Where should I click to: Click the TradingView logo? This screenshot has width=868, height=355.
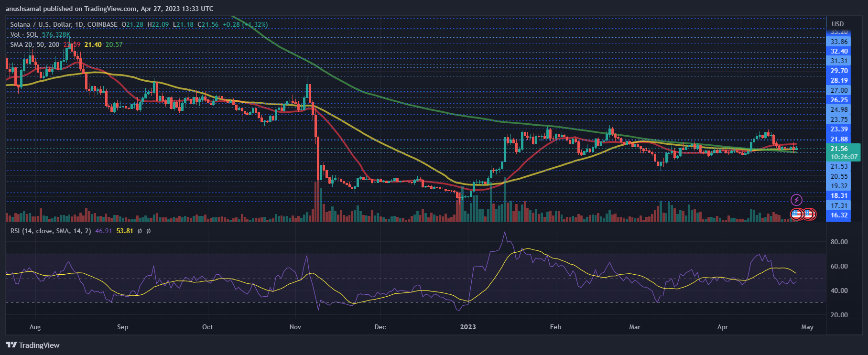(33, 345)
